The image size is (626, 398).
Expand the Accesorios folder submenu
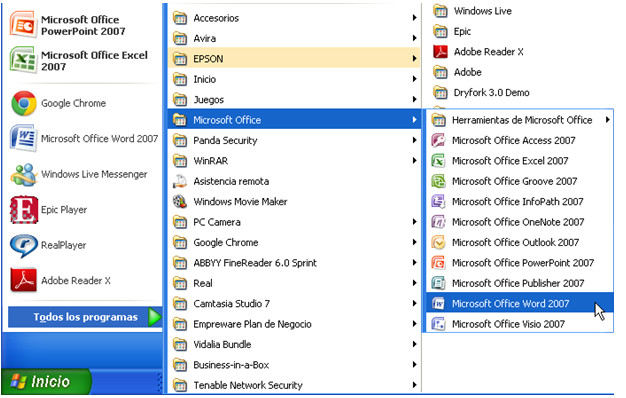coord(294,18)
